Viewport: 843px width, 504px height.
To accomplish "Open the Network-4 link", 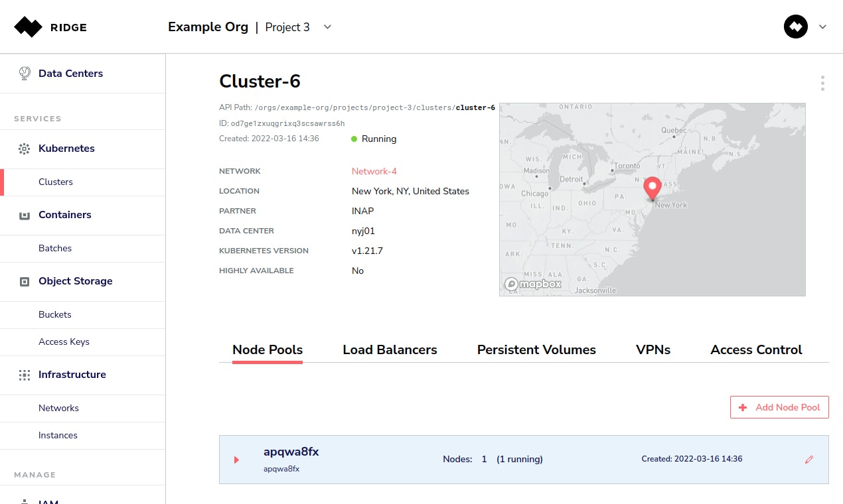I will 374,171.
